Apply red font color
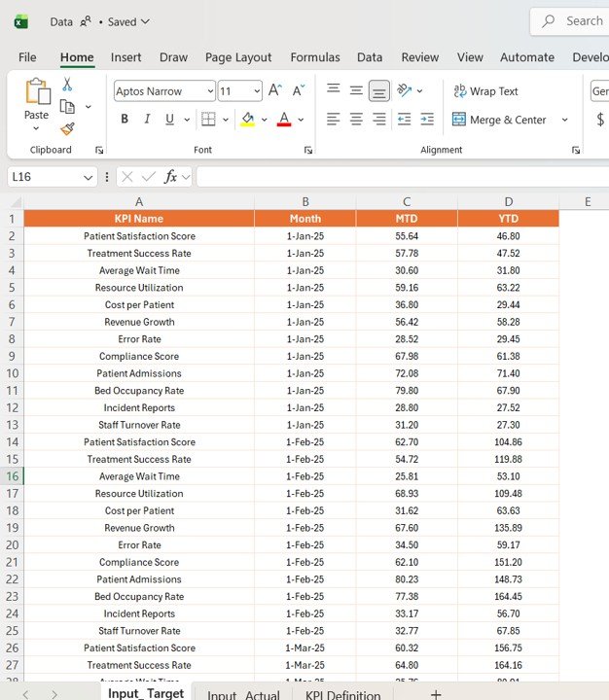 tap(284, 120)
